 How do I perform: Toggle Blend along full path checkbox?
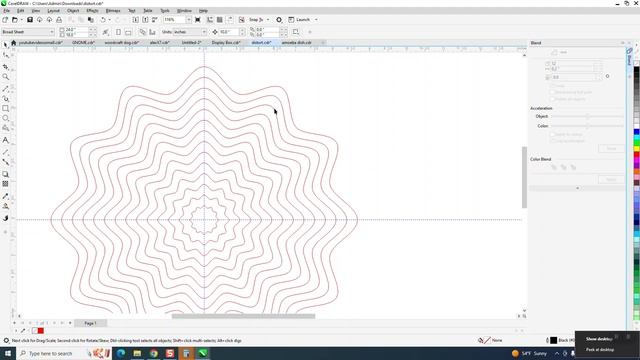pos(552,92)
